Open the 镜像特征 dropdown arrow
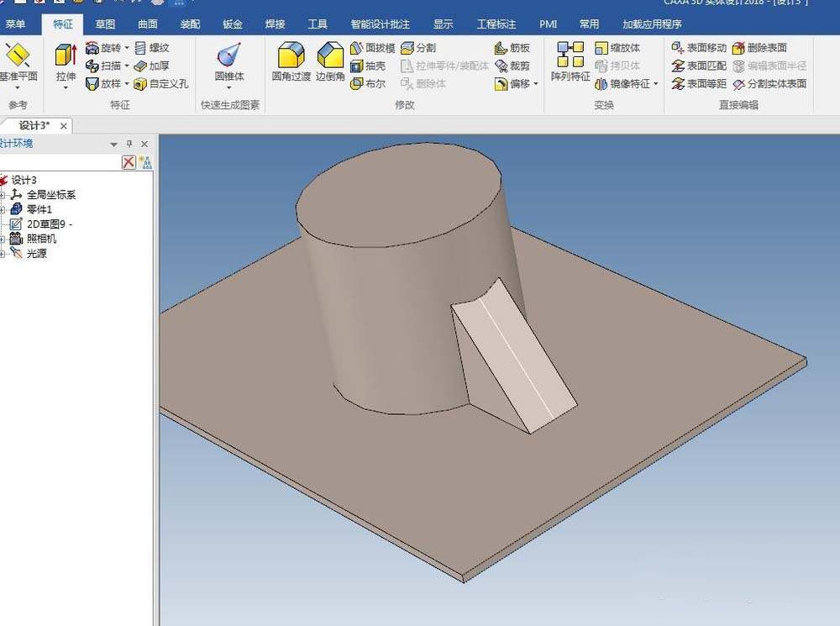The height and width of the screenshot is (626, 840). (656, 84)
